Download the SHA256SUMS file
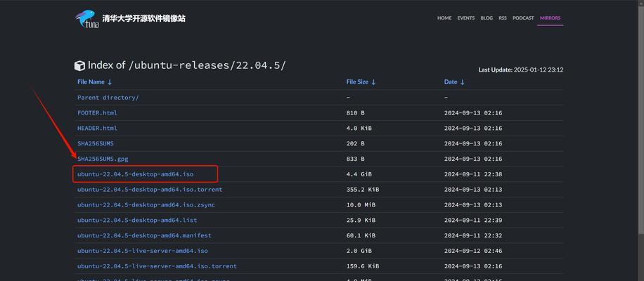The image size is (644, 281). (x=96, y=143)
